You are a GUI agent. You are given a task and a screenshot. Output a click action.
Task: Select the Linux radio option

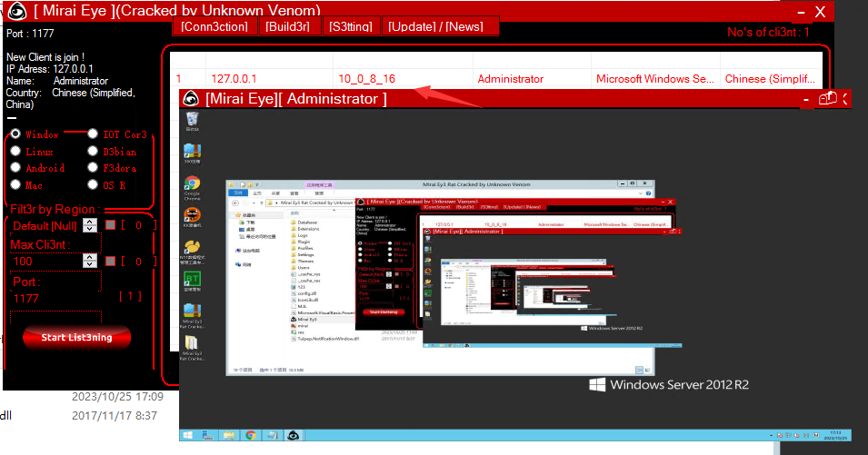15,151
